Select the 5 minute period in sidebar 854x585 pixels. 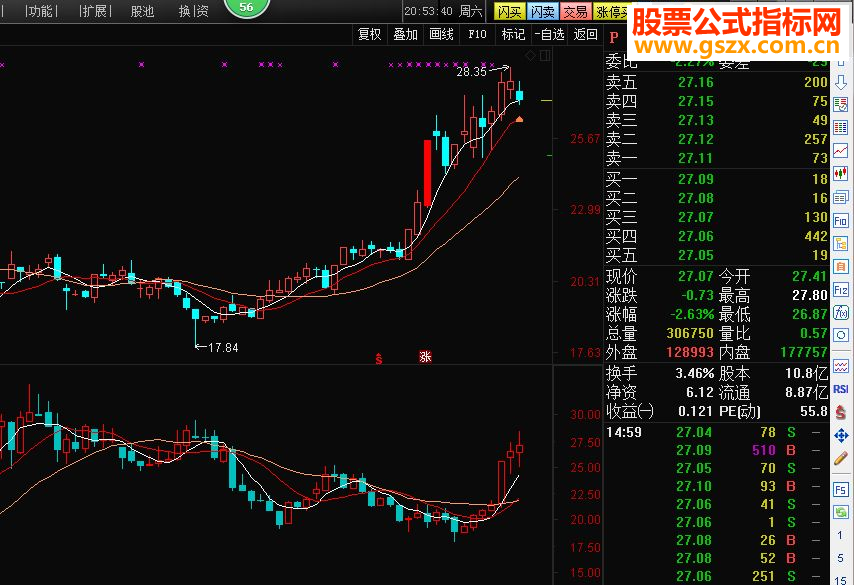click(840, 558)
